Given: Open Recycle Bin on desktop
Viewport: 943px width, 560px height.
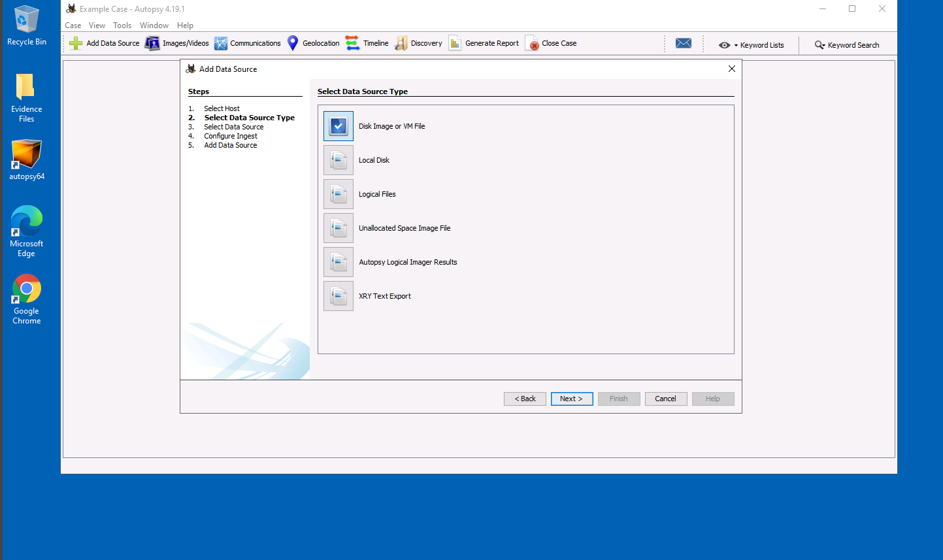Looking at the screenshot, I should [x=27, y=25].
